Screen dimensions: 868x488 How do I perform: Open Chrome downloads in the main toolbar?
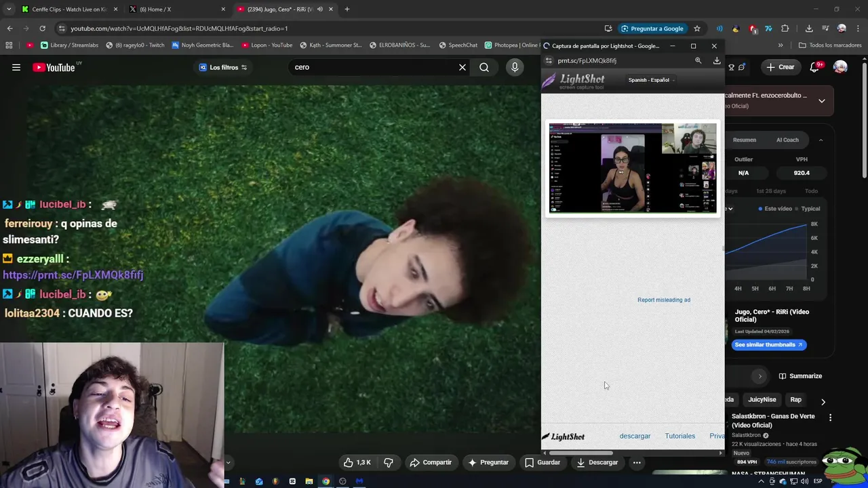[809, 28]
